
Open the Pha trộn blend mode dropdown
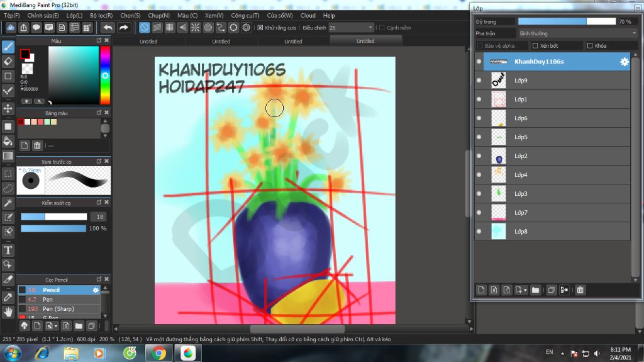(577, 33)
